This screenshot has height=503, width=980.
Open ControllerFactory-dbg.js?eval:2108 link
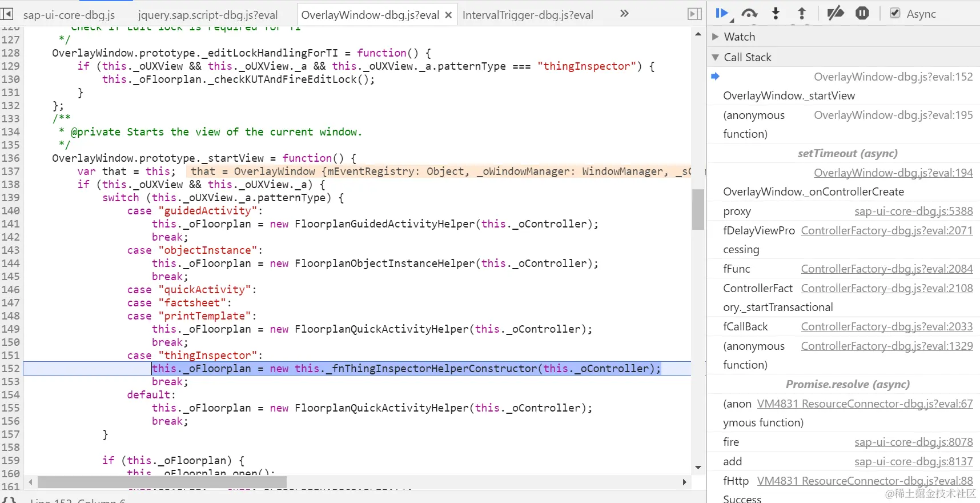click(x=887, y=288)
